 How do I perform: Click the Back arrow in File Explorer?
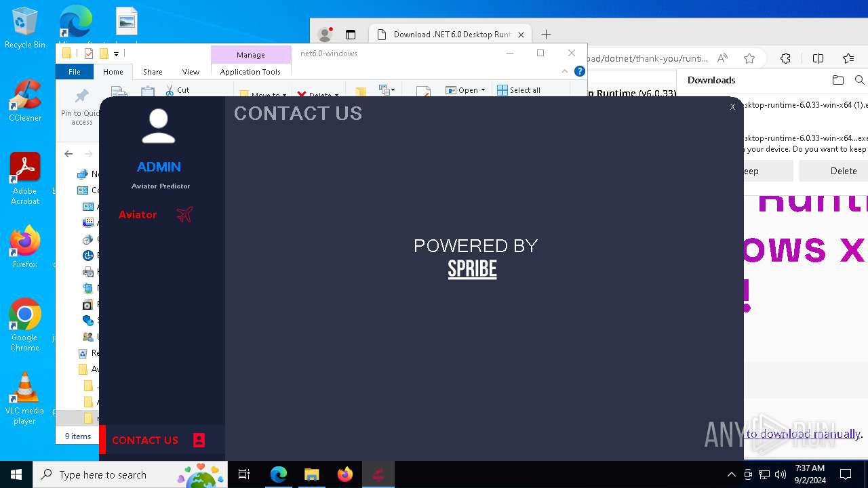coord(68,154)
